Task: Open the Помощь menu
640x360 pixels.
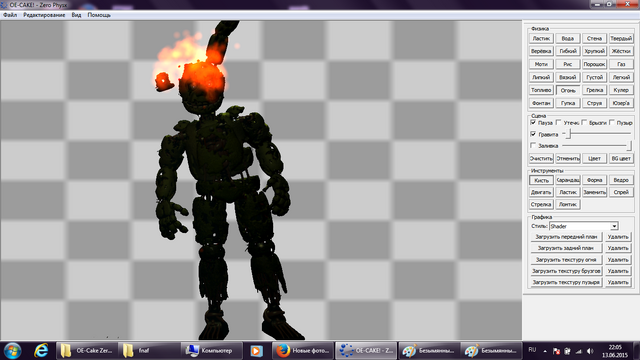Action: pos(99,15)
